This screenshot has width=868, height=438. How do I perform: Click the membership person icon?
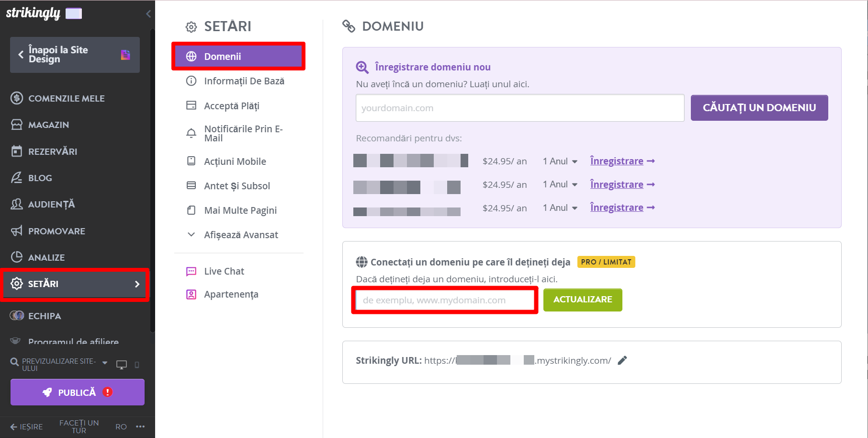pos(191,294)
